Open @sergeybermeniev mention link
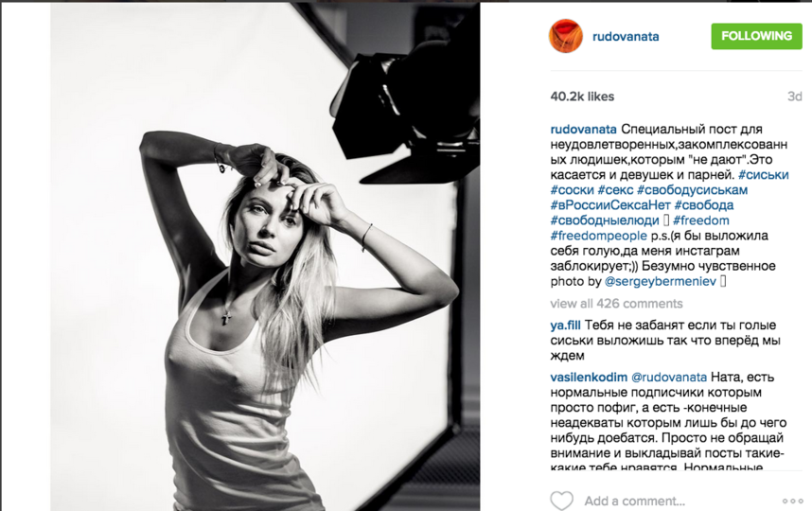Image resolution: width=812 pixels, height=511 pixels. [661, 282]
